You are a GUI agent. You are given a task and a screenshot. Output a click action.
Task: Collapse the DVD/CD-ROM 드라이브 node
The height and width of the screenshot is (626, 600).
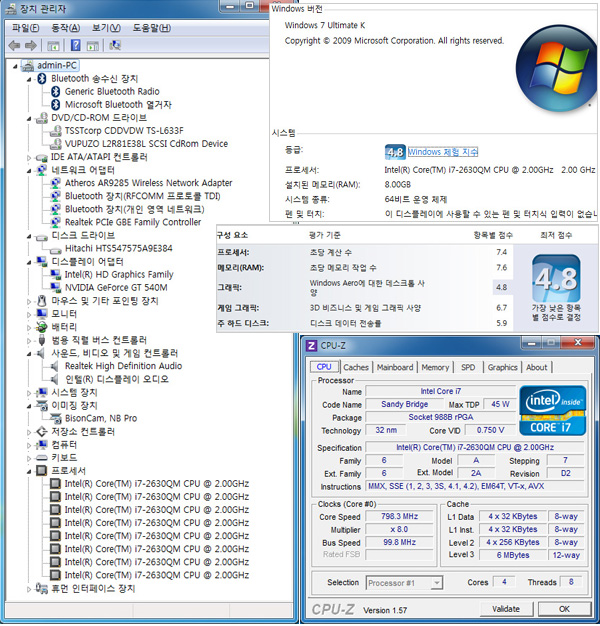[29, 119]
